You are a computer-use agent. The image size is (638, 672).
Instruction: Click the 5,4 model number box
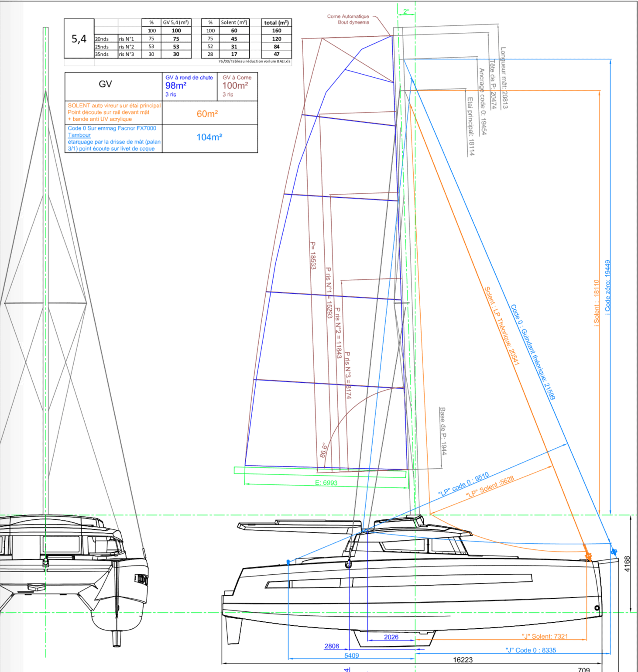click(x=79, y=39)
